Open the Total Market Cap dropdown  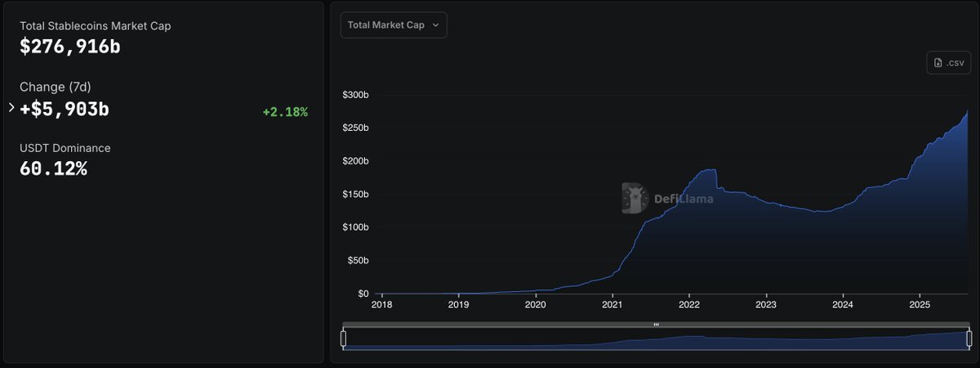pyautogui.click(x=394, y=25)
